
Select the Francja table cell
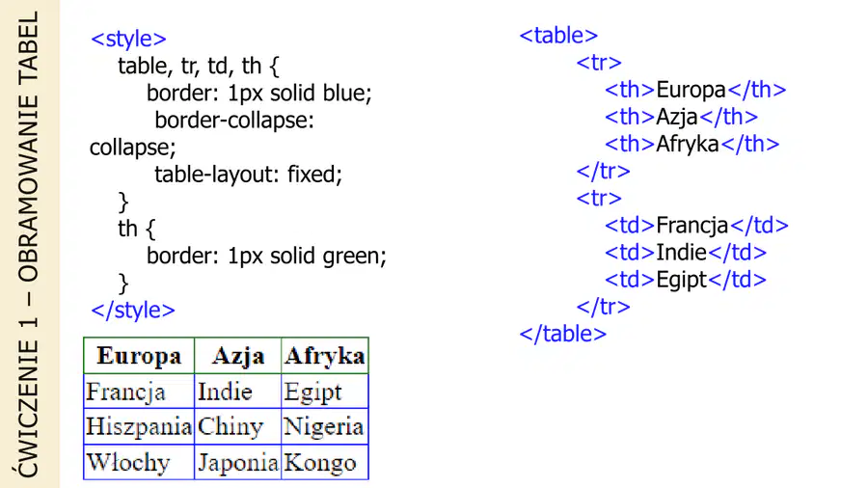tap(139, 392)
